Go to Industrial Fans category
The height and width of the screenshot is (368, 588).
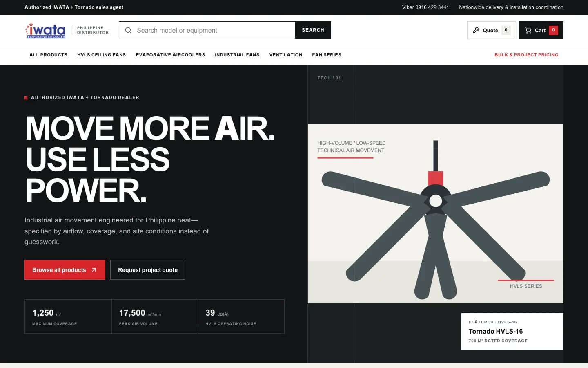tap(237, 55)
